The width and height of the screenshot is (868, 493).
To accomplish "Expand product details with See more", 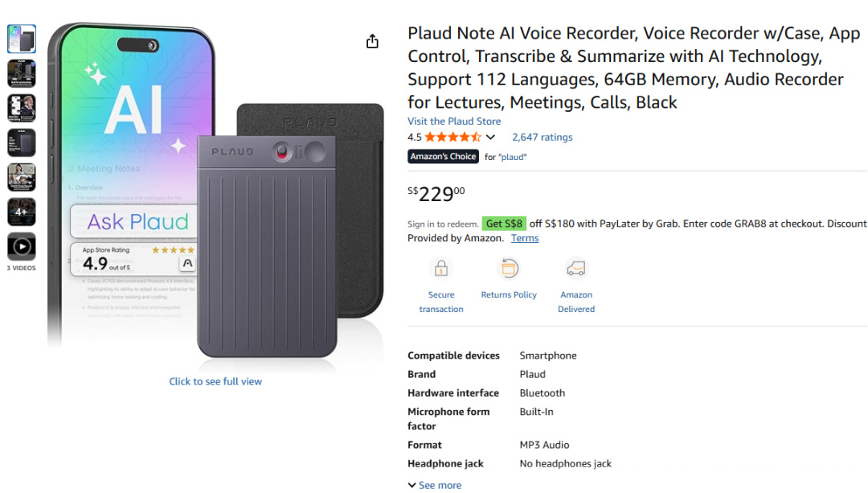I will tap(435, 485).
